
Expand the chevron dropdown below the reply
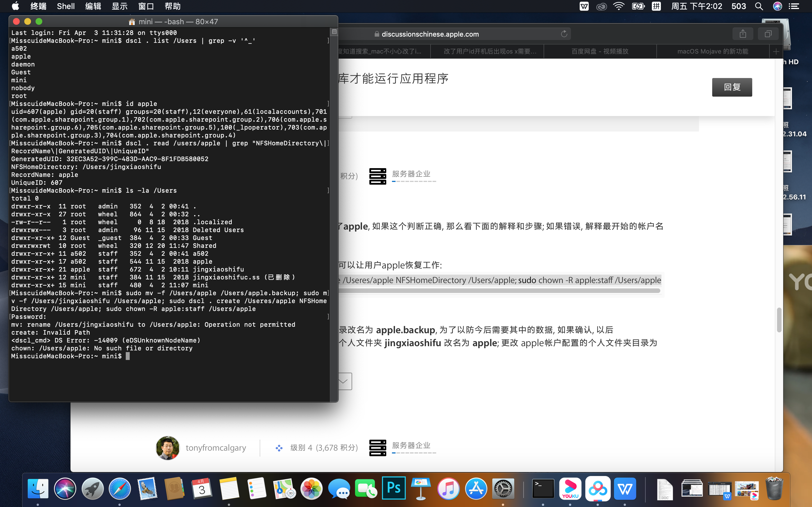point(344,381)
